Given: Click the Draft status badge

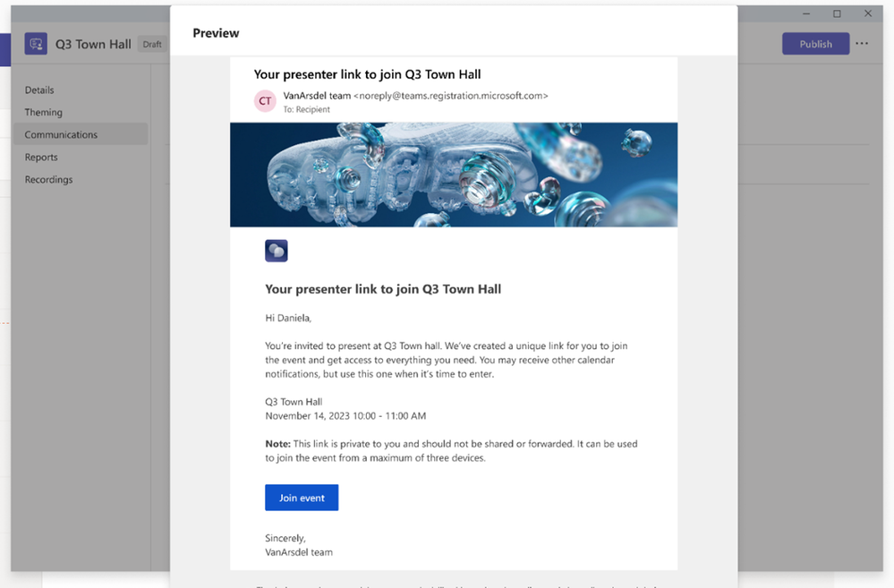Looking at the screenshot, I should [152, 45].
